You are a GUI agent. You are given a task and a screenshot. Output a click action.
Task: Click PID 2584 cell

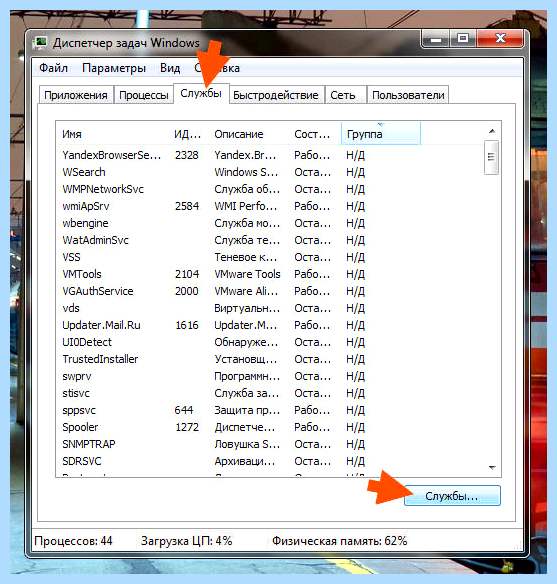tap(187, 206)
